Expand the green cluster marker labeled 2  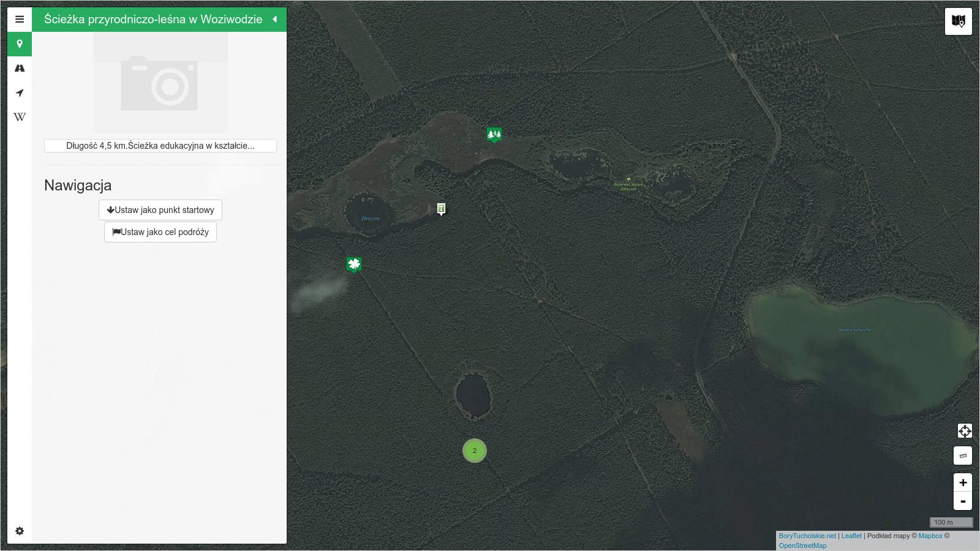pyautogui.click(x=474, y=451)
